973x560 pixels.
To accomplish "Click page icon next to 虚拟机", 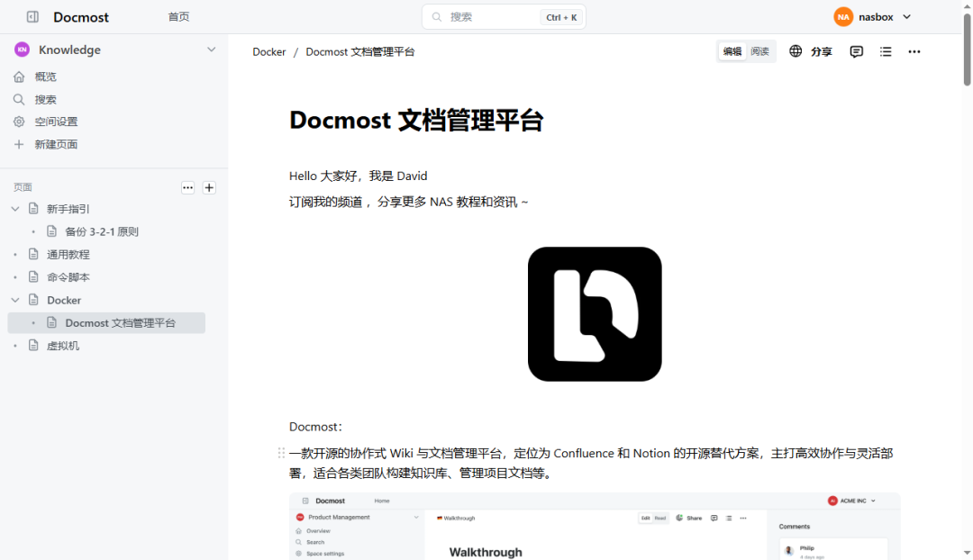I will [33, 346].
